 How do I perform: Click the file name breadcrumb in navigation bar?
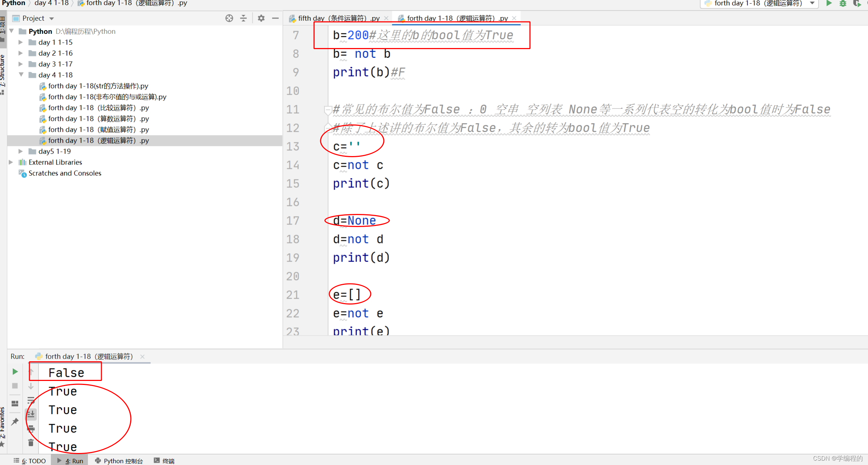[x=133, y=3]
